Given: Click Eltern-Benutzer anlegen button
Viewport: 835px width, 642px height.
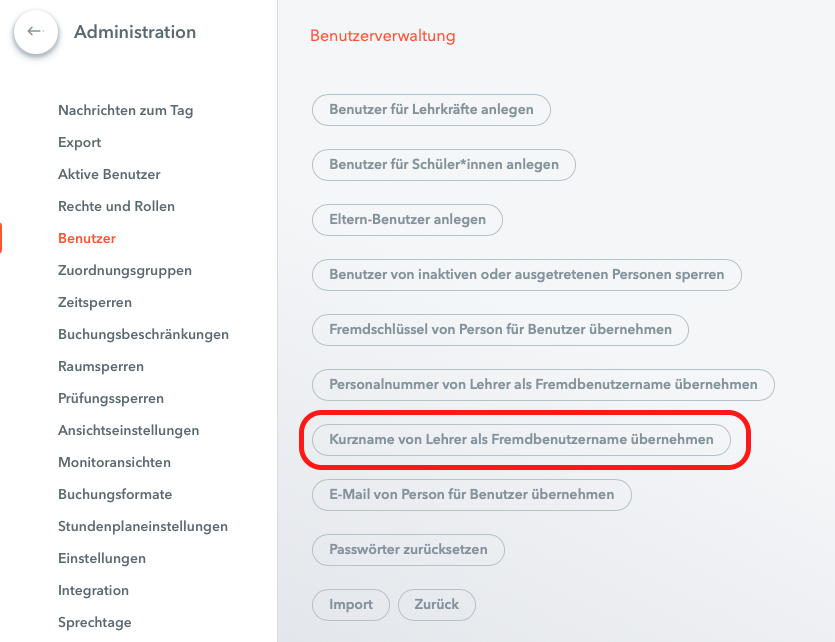Looking at the screenshot, I should pos(407,220).
